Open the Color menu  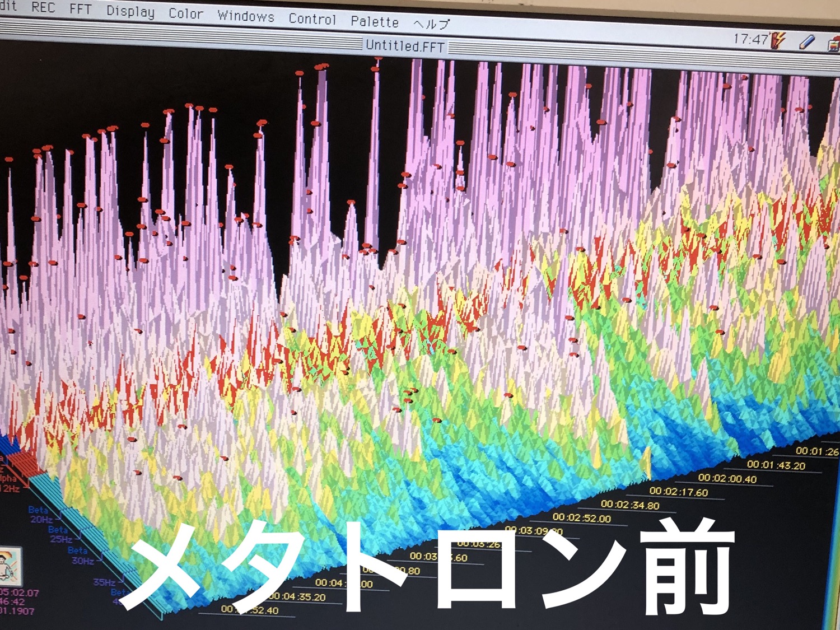185,14
